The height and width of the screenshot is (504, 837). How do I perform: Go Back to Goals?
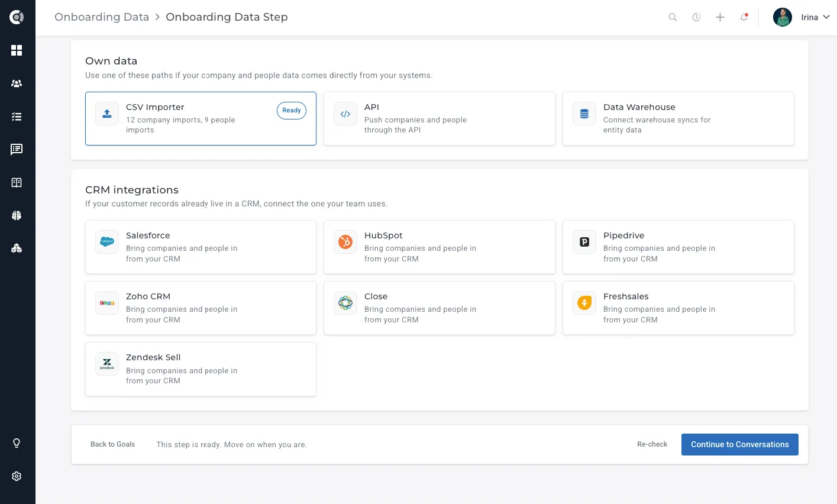112,444
